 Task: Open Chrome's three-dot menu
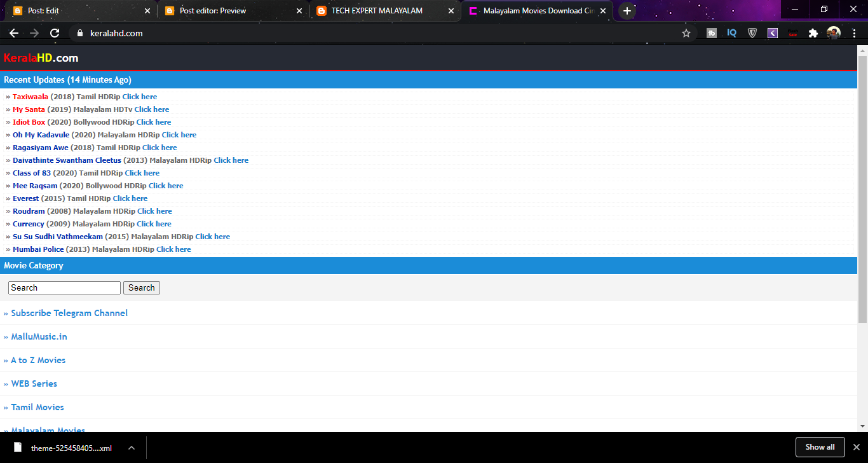(854, 33)
